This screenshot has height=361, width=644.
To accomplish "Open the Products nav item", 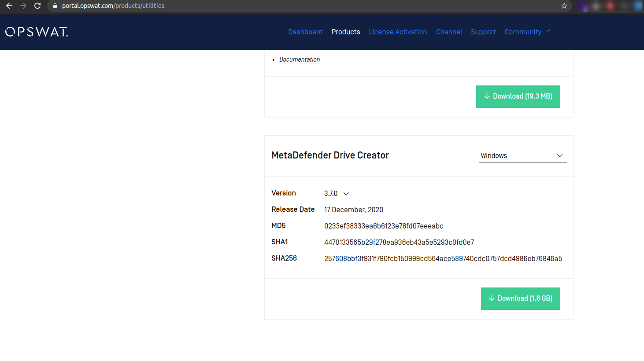I will coord(346,32).
